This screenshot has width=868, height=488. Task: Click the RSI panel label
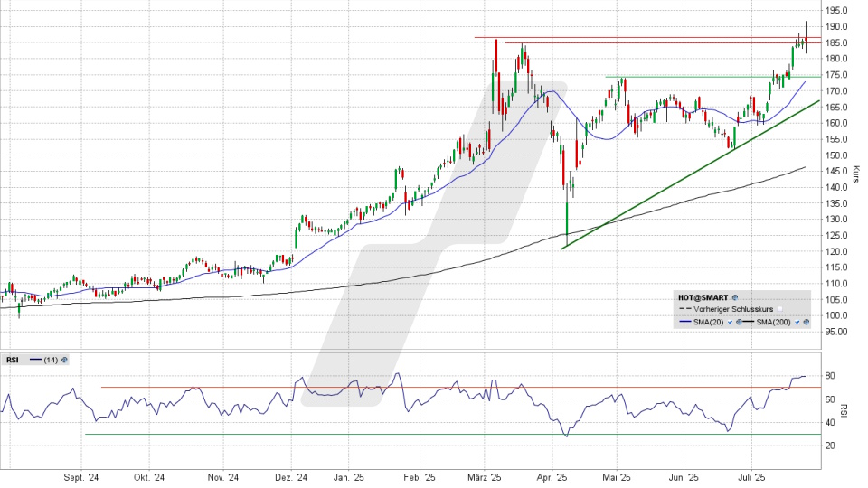(x=12, y=361)
